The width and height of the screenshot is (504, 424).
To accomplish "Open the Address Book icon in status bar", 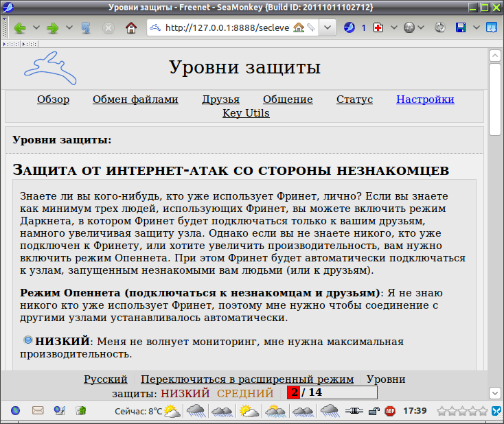I will [x=81, y=410].
